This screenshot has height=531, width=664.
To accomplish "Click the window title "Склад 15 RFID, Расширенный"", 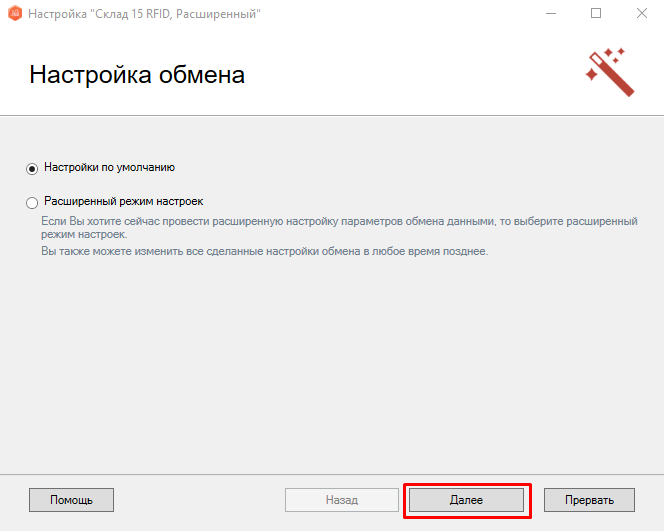I will coord(144,14).
